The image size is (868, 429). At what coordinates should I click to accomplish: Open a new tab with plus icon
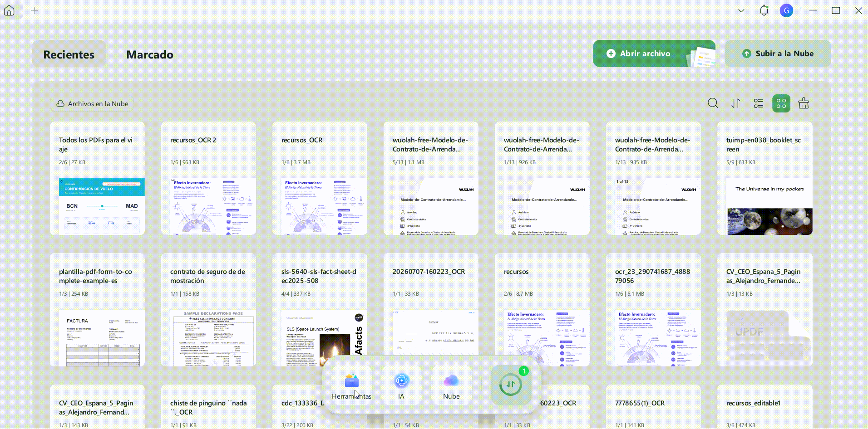point(34,10)
